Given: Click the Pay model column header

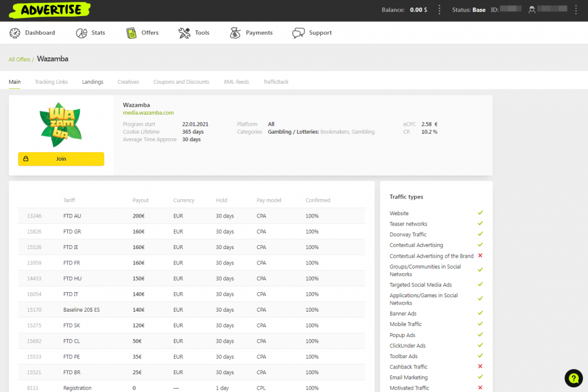Looking at the screenshot, I should (x=269, y=200).
